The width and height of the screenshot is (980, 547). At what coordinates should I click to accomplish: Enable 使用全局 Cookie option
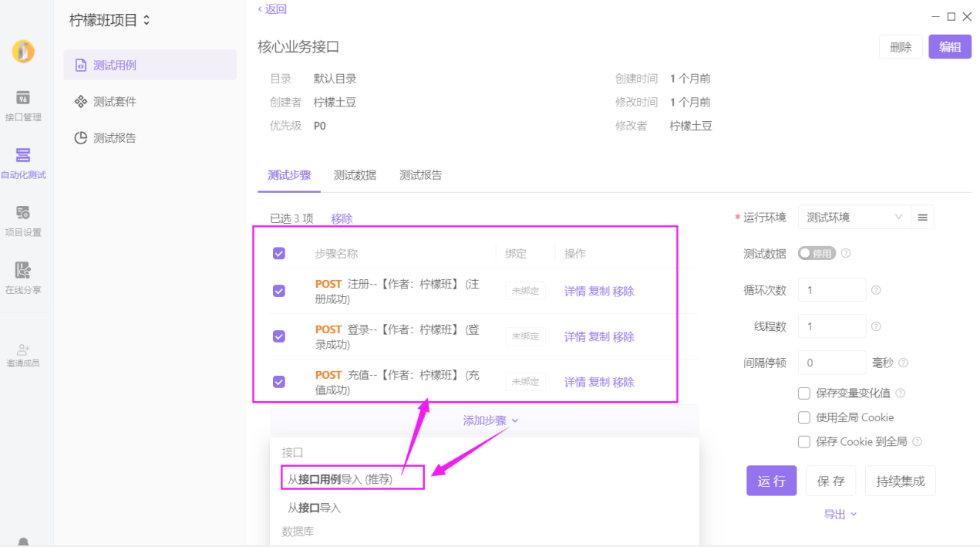pyautogui.click(x=803, y=417)
